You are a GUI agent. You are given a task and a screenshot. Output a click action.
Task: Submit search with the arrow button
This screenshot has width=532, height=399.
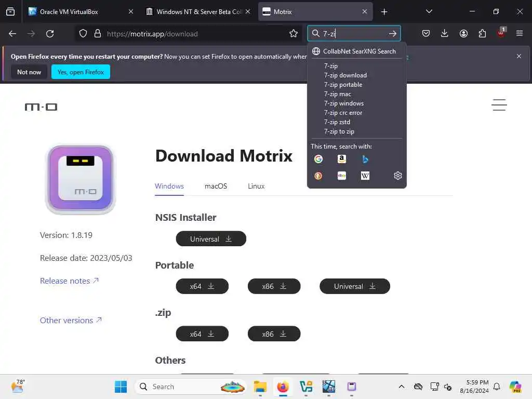[393, 34]
